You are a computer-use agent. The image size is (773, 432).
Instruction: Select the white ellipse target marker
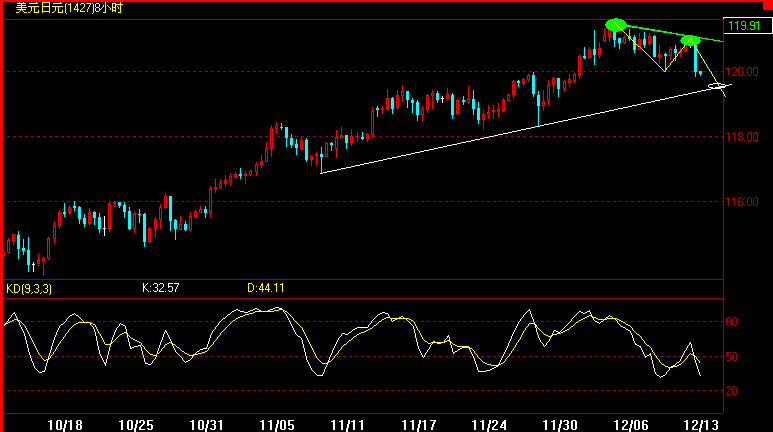pos(717,86)
